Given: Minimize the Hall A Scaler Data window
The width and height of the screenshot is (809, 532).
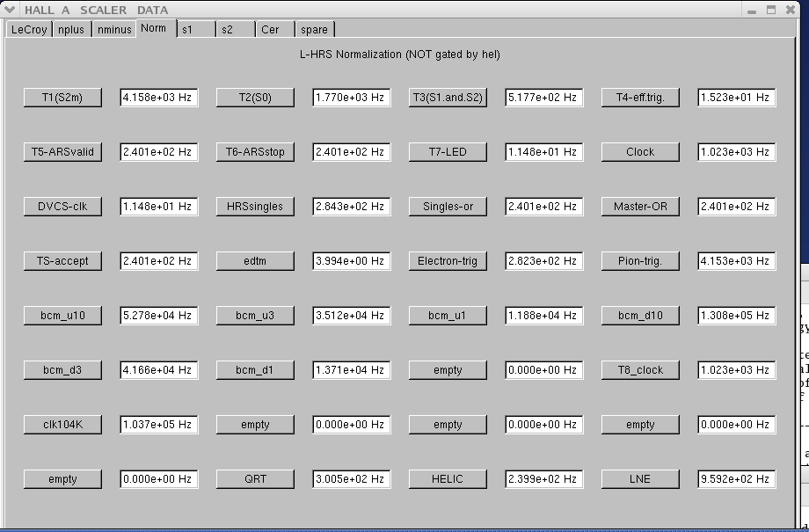Looking at the screenshot, I should 752,10.
